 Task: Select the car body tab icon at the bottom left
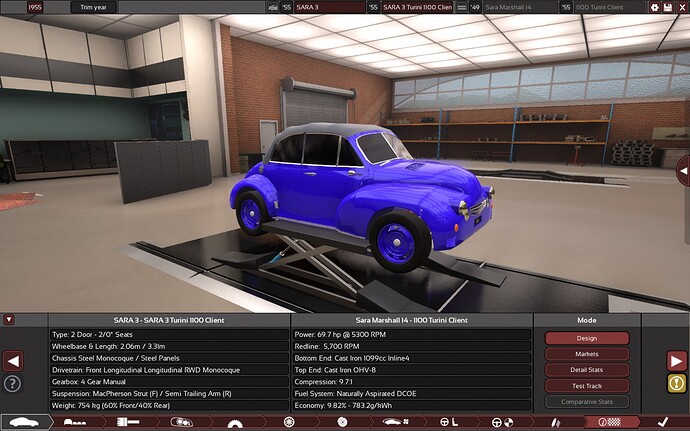tap(22, 422)
